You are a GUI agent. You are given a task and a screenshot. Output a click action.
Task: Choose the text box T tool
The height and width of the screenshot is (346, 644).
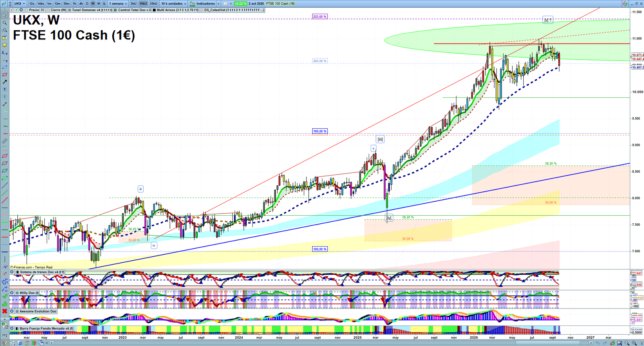click(5, 89)
